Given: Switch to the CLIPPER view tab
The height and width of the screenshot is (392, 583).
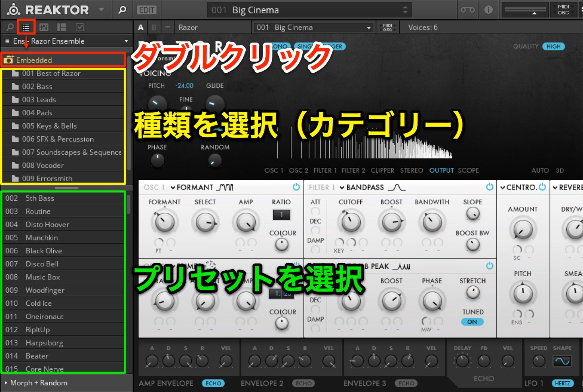Looking at the screenshot, I should tap(382, 170).
